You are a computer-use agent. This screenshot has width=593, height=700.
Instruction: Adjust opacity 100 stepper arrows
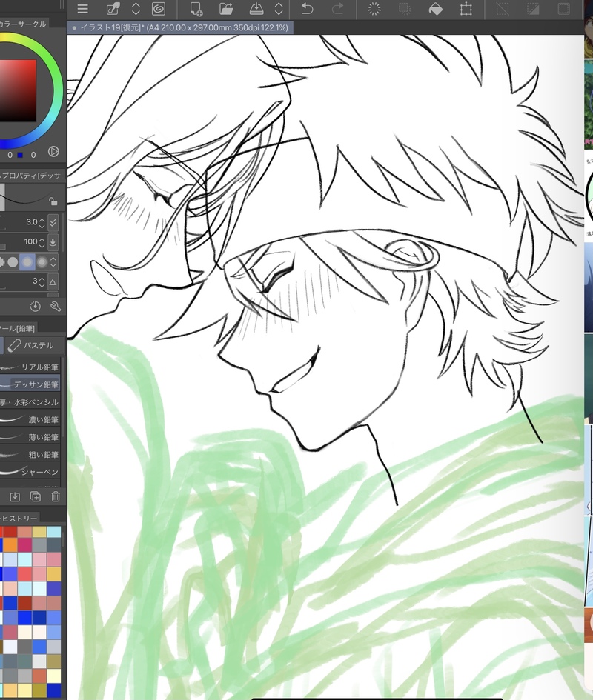pos(42,242)
